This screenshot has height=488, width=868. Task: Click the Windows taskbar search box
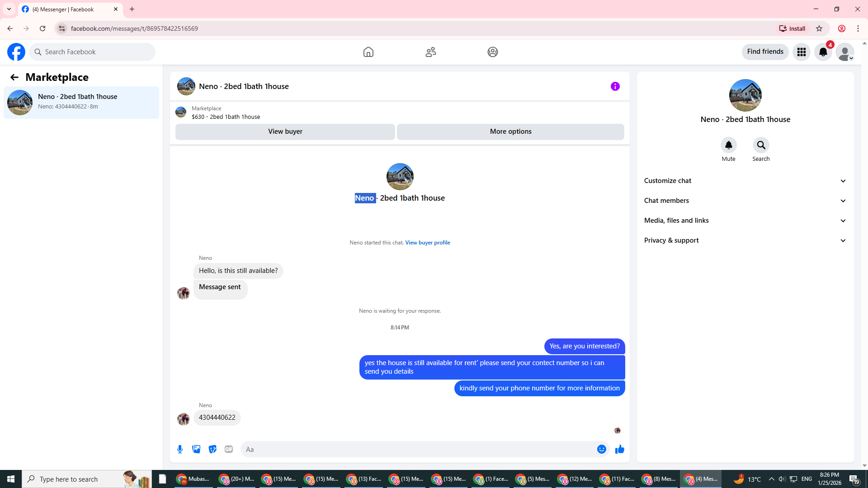[87, 479]
